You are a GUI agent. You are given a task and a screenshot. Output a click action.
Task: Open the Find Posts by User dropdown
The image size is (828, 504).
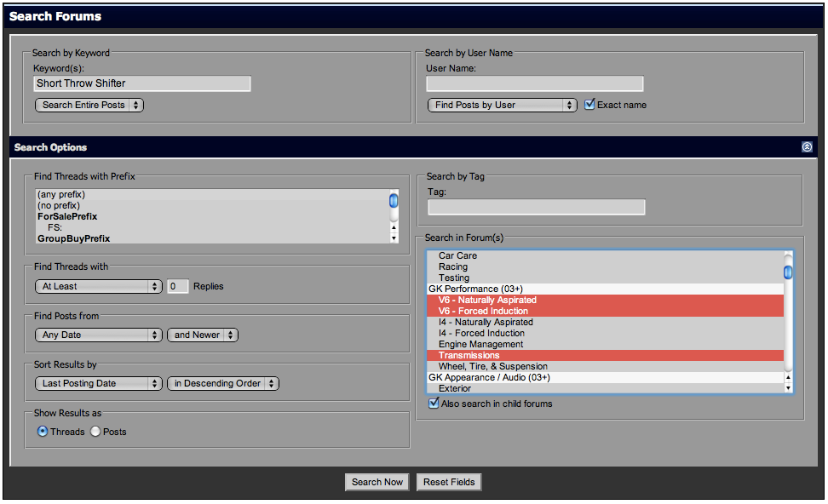coord(503,105)
